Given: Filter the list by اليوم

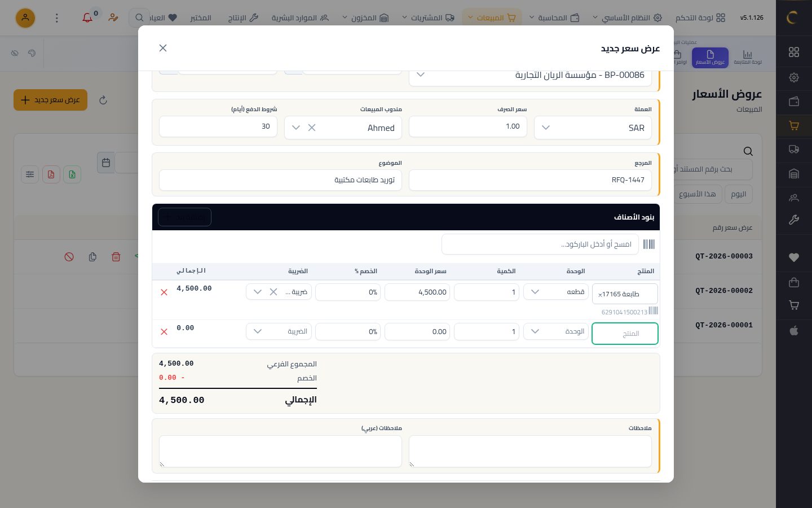Looking at the screenshot, I should point(739,194).
